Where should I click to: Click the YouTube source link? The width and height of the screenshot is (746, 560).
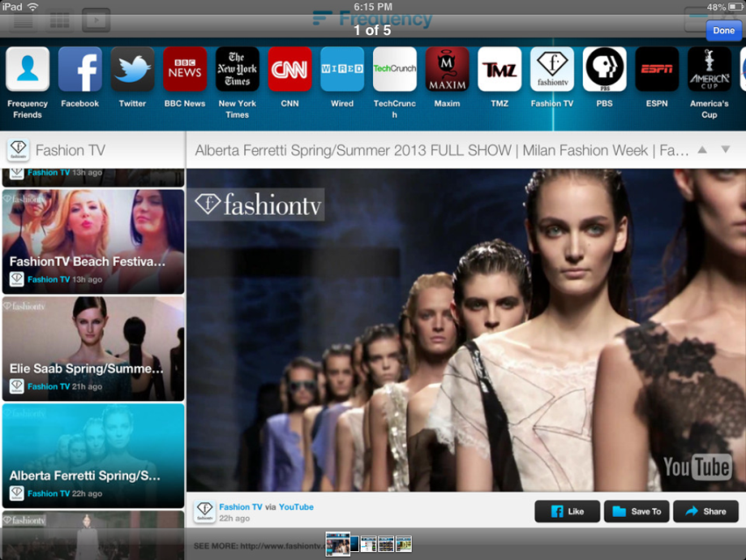coord(296,506)
